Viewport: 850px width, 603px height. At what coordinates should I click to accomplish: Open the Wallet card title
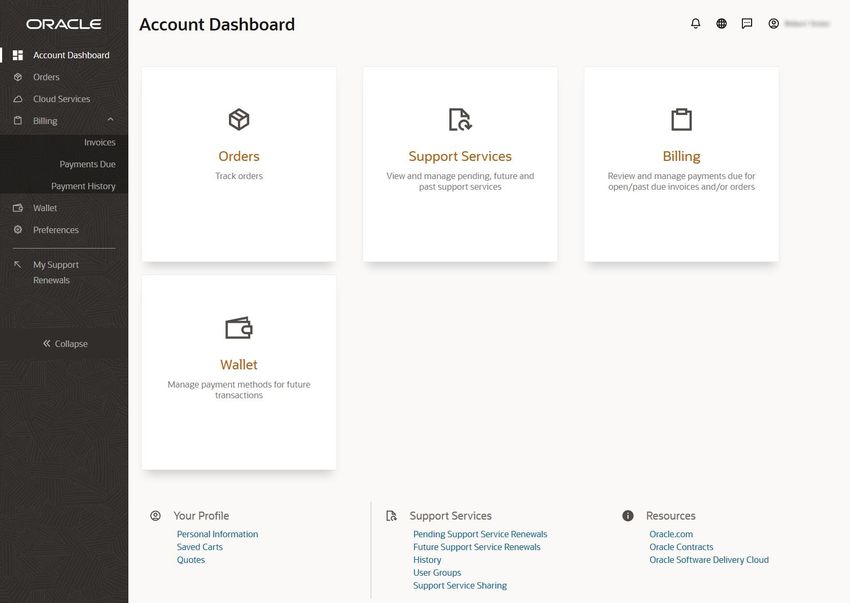[239, 364]
